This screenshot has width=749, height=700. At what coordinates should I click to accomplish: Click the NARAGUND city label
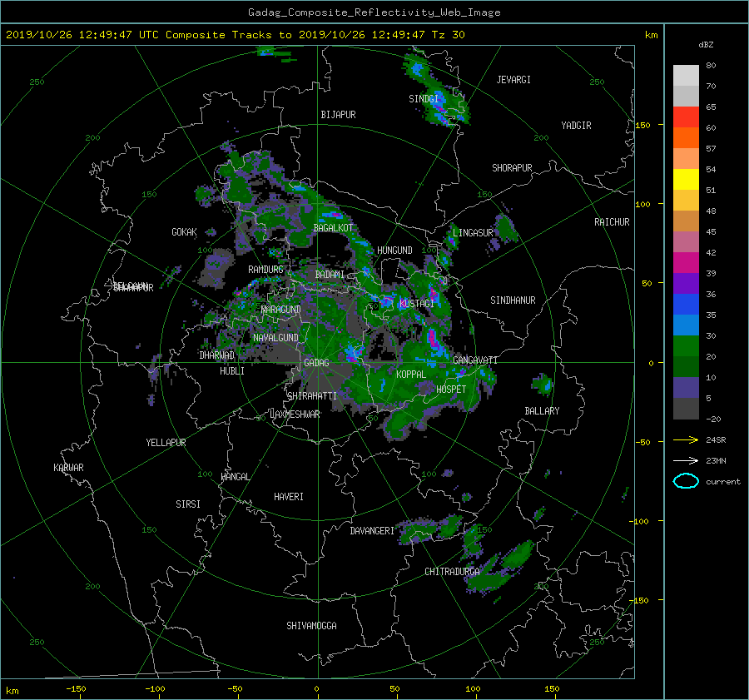[x=281, y=310]
